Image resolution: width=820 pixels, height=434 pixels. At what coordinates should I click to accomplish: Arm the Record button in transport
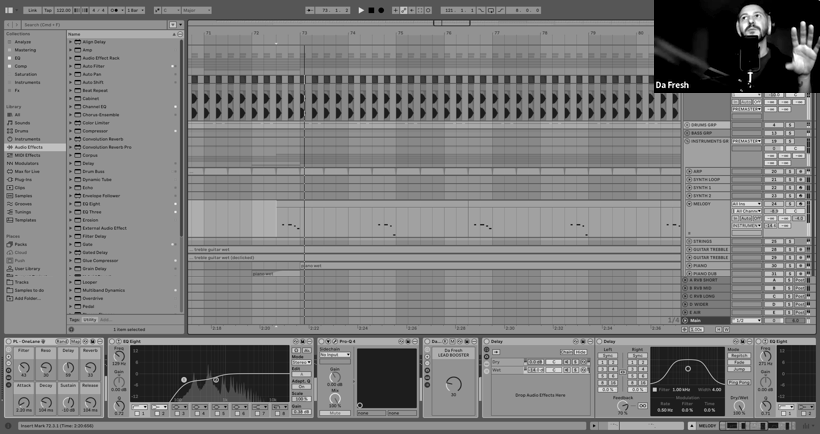(381, 11)
